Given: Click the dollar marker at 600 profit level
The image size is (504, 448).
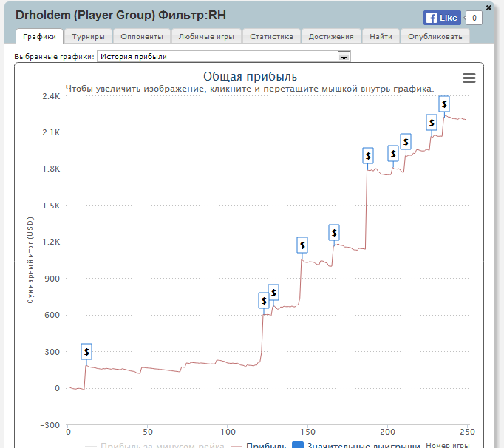Looking at the screenshot, I should (264, 301).
